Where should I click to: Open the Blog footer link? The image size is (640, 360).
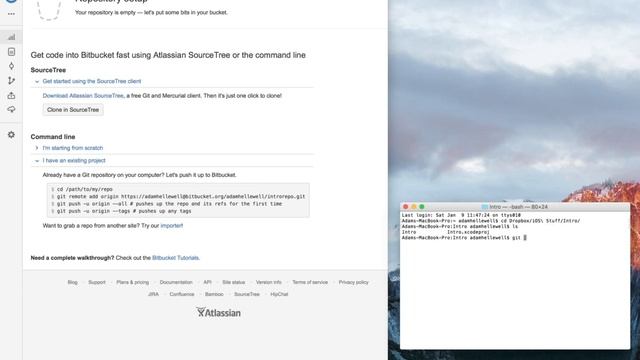pyautogui.click(x=72, y=282)
